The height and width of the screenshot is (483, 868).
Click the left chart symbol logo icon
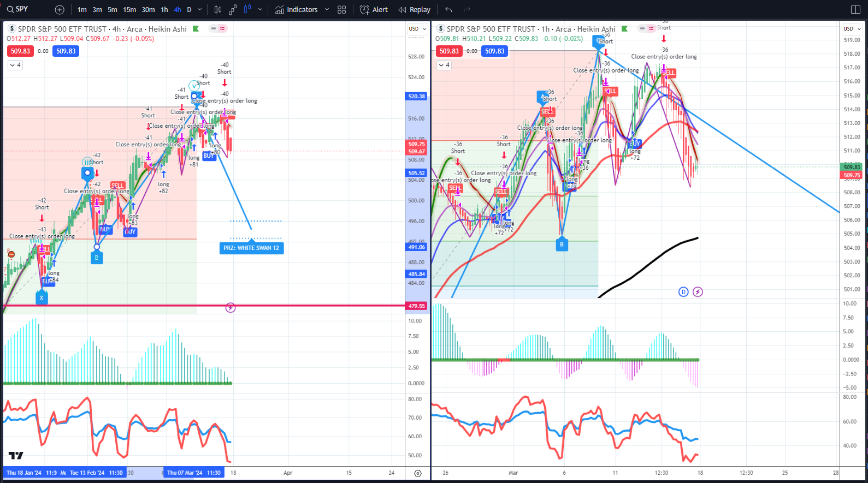point(11,29)
